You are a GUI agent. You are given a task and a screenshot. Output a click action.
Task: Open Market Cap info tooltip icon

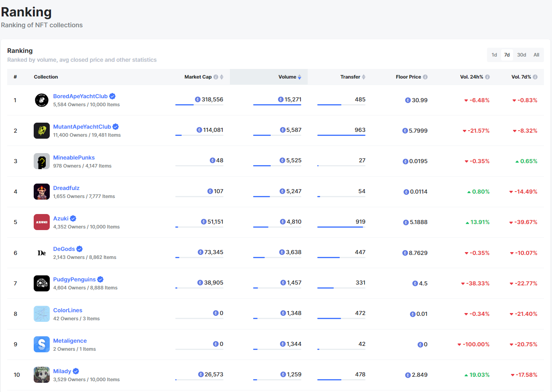coord(216,77)
